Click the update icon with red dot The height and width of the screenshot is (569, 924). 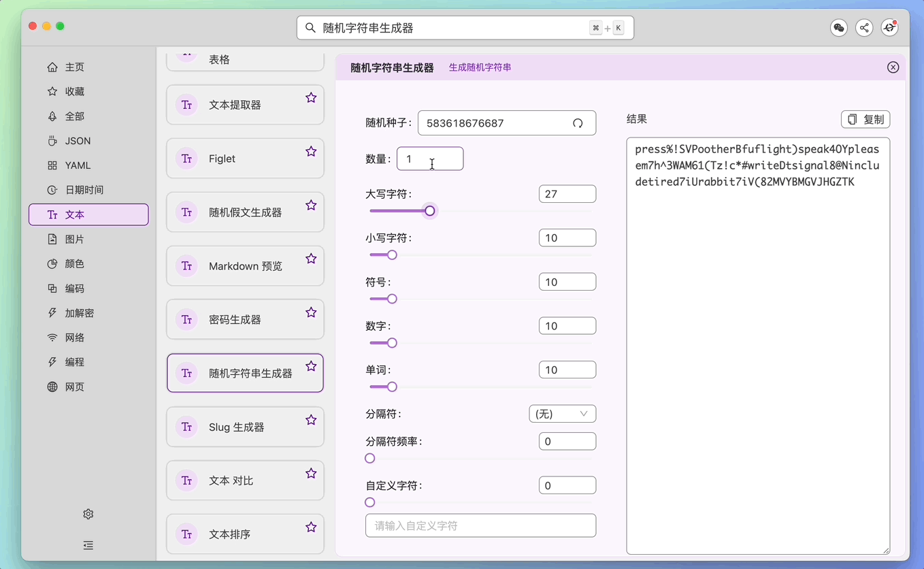(x=889, y=28)
